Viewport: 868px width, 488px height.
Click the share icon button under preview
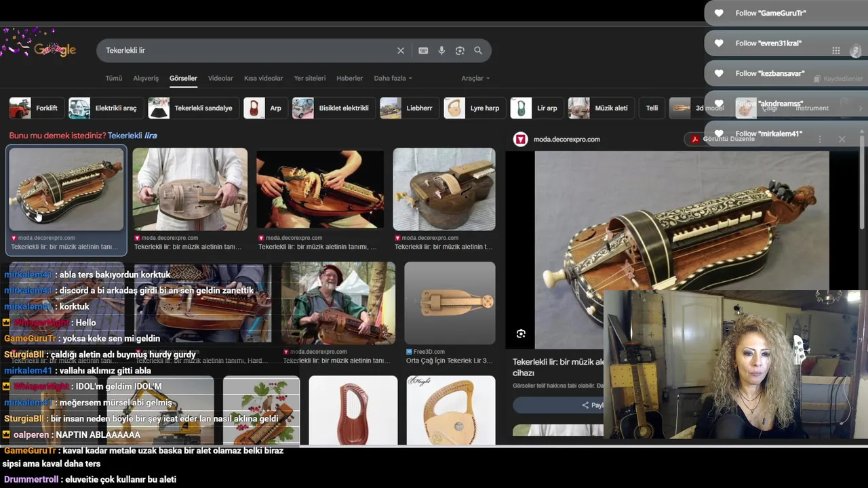tap(585, 405)
